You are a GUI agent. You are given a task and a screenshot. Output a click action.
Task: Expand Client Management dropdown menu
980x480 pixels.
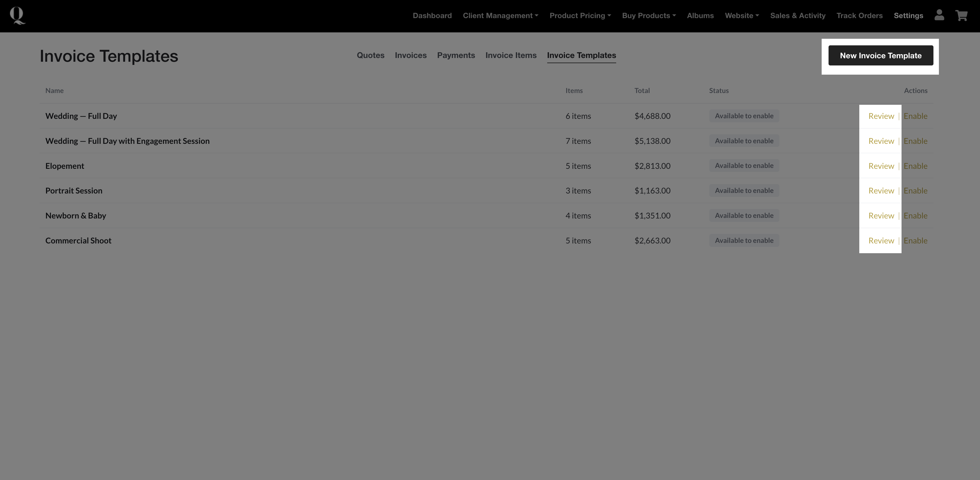pos(500,16)
